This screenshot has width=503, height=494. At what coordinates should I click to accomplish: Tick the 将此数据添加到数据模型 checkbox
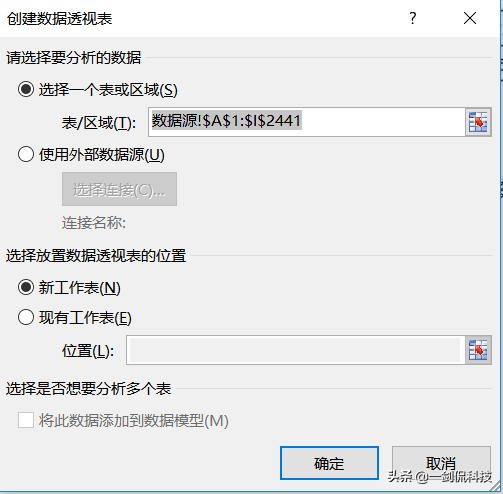tap(26, 420)
